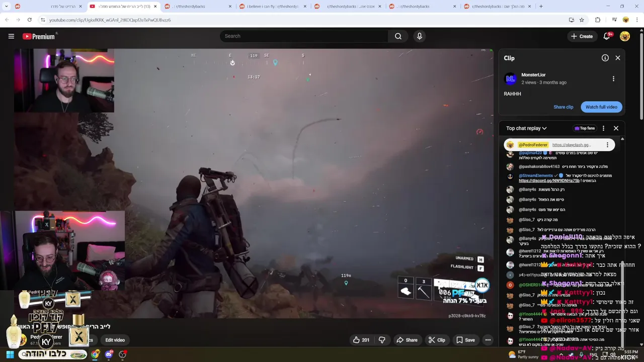Open MonsterLior's channel avatar
Image resolution: width=644 pixels, height=362 pixels.
[510, 78]
